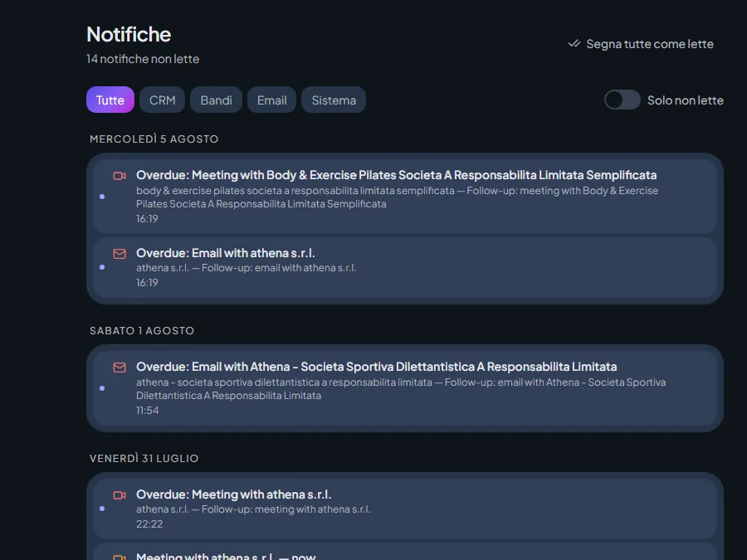This screenshot has width=747, height=560.
Task: Open Overdue Email with Athena Societa Sportiva title
Action: (x=376, y=367)
